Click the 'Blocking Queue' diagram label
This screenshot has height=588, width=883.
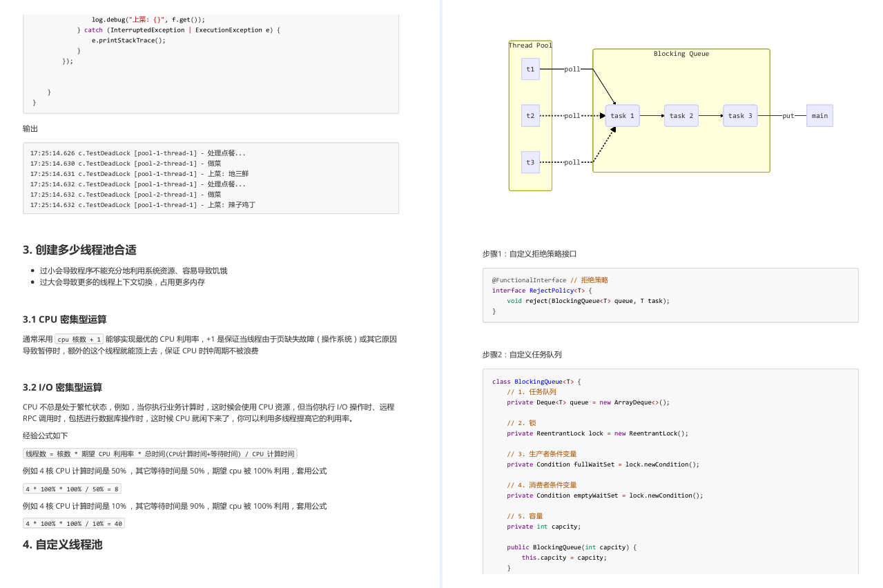[681, 54]
